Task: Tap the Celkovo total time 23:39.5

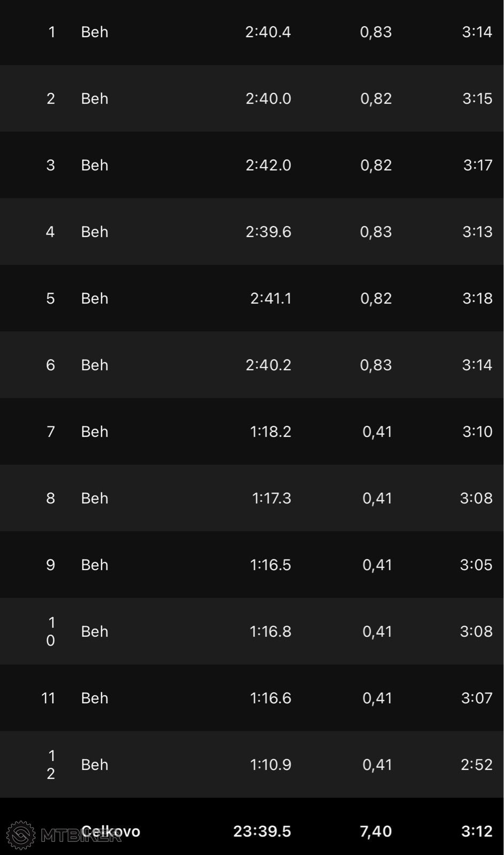Action: pos(262,831)
